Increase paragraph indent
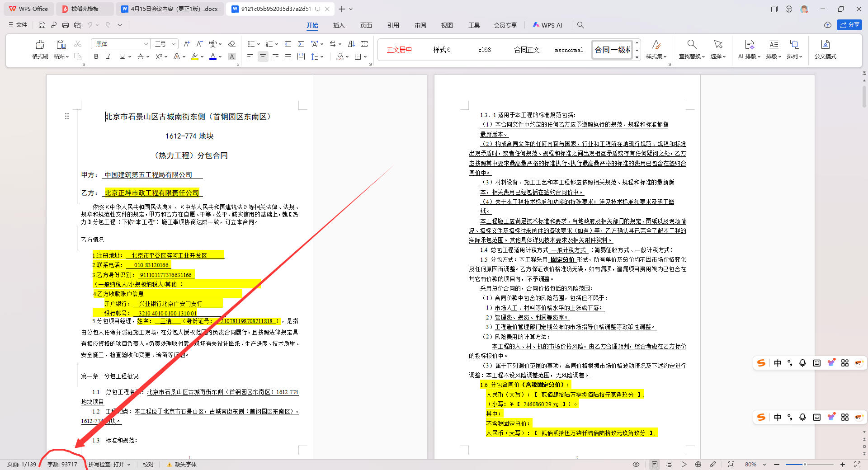Screen dimensions: 868x470 pyautogui.click(x=301, y=44)
